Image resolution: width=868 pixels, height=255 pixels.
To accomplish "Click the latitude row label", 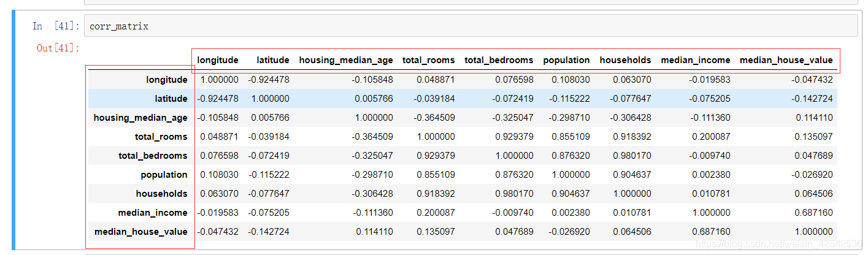I will (x=171, y=99).
